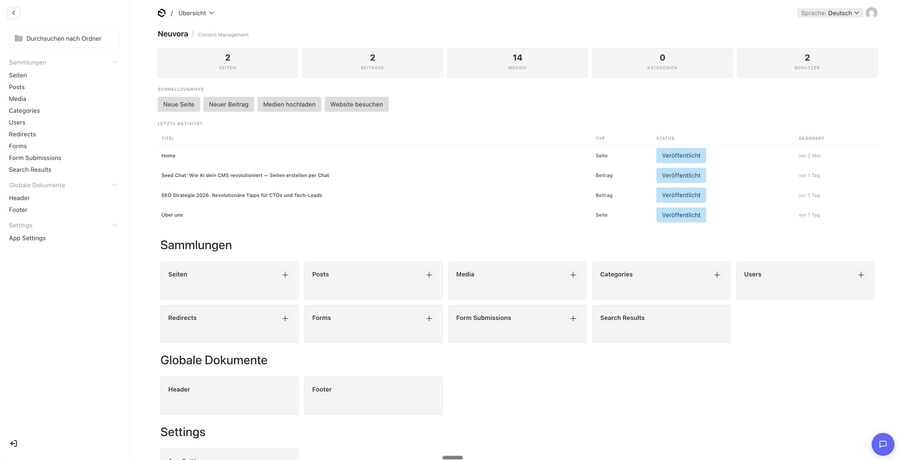Screen dimensions: 900x460
Task: Click plus icon on Seiten card
Action: click(285, 275)
